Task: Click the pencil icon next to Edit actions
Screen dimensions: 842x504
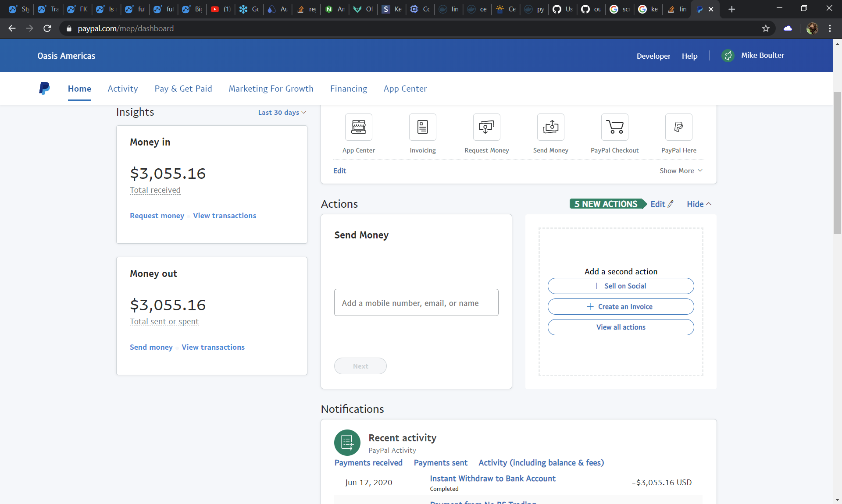Action: 671,204
